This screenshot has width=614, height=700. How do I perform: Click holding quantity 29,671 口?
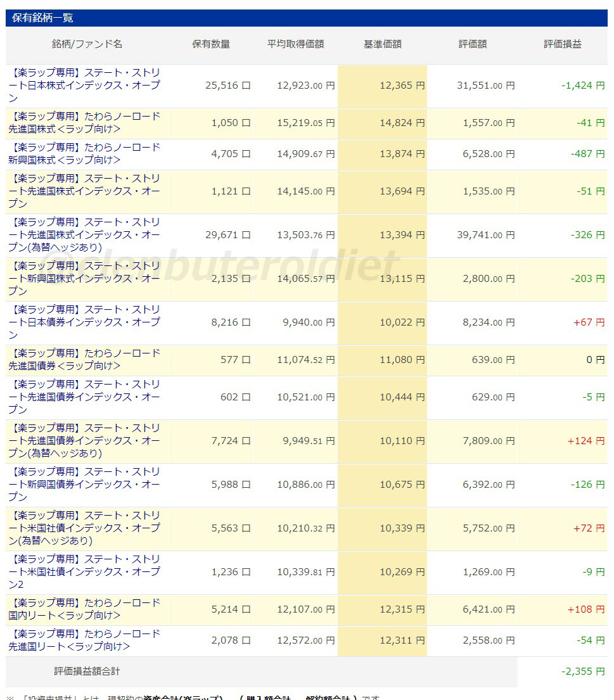point(227,235)
